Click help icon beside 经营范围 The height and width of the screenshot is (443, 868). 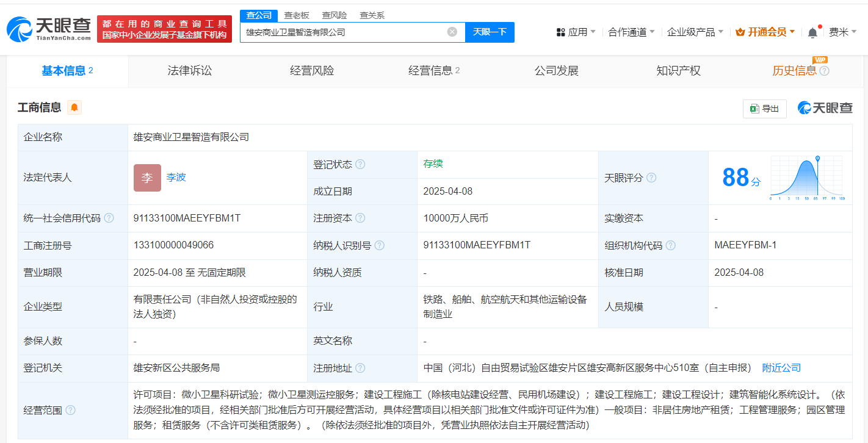70,410
